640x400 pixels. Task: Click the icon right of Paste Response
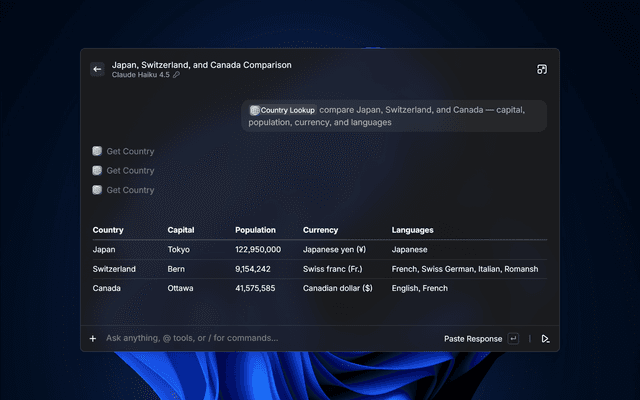click(x=545, y=339)
